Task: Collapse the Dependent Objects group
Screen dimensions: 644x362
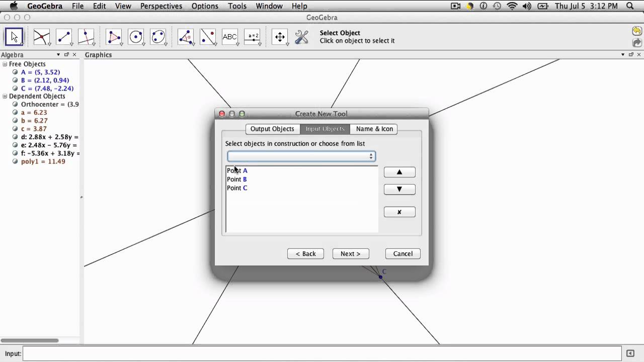Action: click(x=5, y=97)
